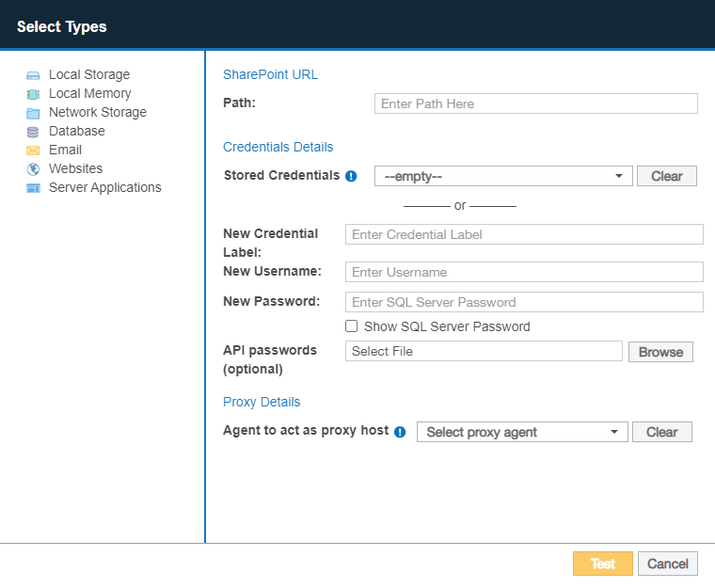The image size is (715, 588).
Task: Click the Server Applications icon
Action: coord(33,188)
